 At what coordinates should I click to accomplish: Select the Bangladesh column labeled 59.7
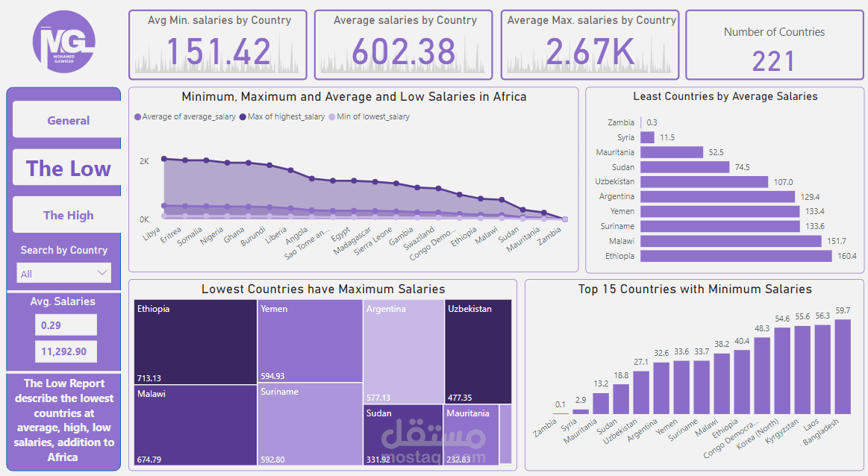[x=843, y=367]
